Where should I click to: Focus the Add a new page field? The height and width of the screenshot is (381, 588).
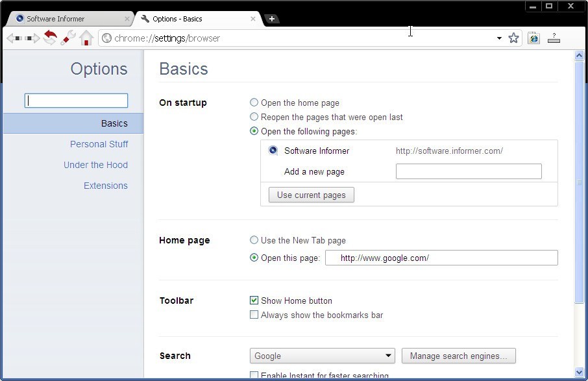[469, 171]
